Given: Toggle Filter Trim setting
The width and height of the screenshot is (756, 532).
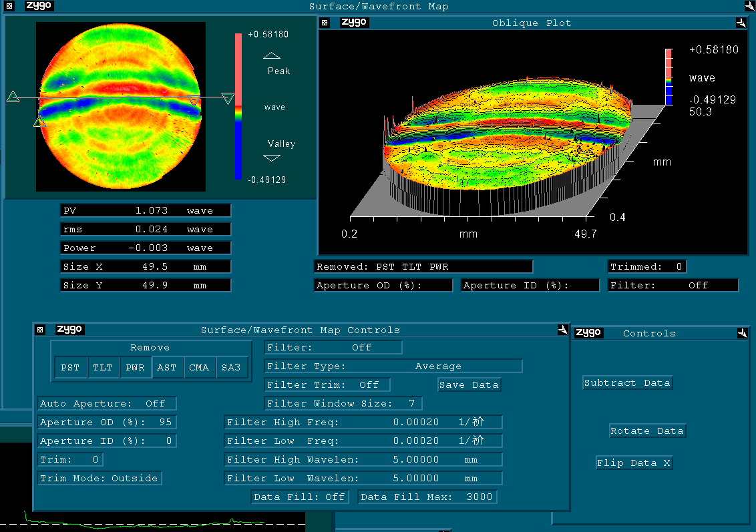Looking at the screenshot, I should (327, 384).
